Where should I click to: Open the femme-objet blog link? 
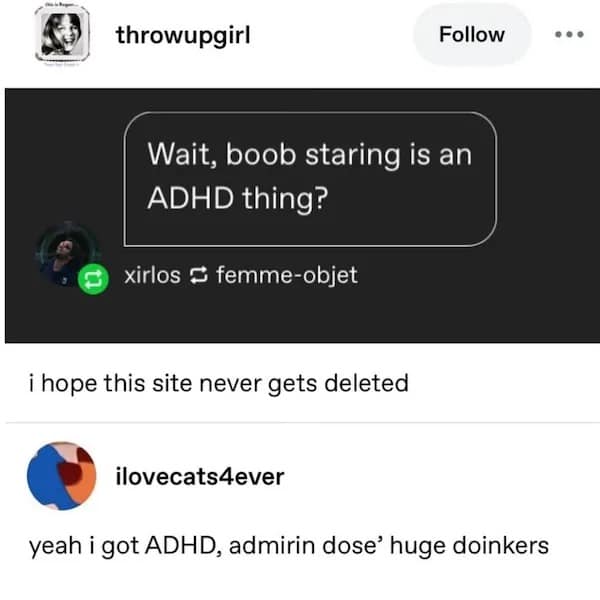pos(287,275)
